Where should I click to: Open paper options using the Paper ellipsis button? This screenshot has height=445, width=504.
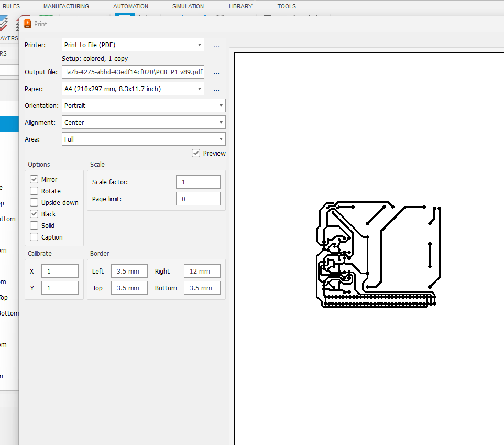click(216, 90)
